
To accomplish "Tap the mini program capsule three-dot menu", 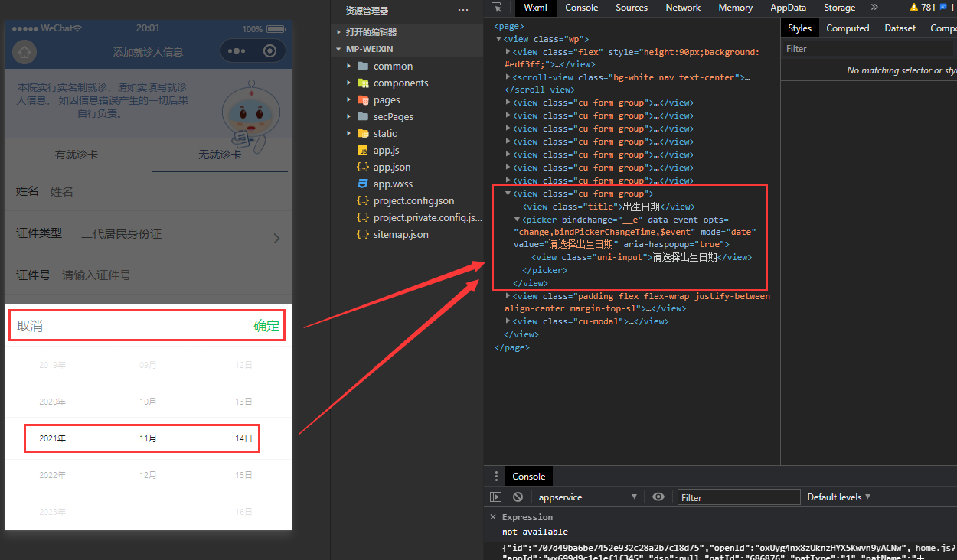I will pos(237,51).
